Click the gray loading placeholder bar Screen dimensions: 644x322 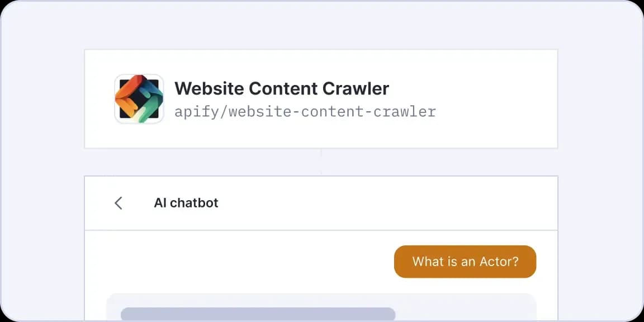(258, 314)
